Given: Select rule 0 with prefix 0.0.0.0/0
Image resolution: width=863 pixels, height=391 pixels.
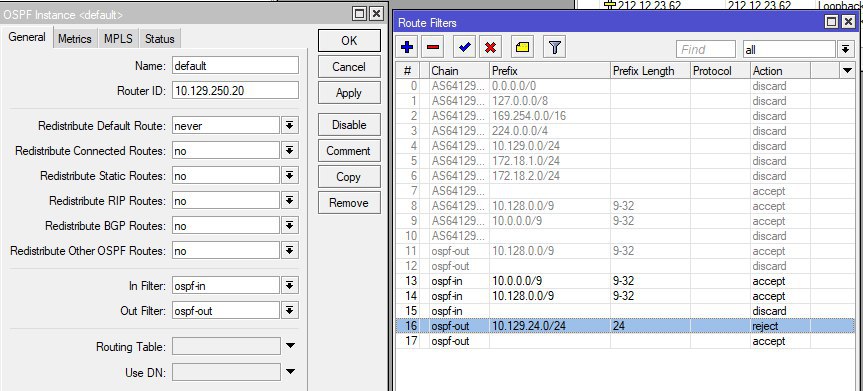Looking at the screenshot, I should tap(625, 86).
